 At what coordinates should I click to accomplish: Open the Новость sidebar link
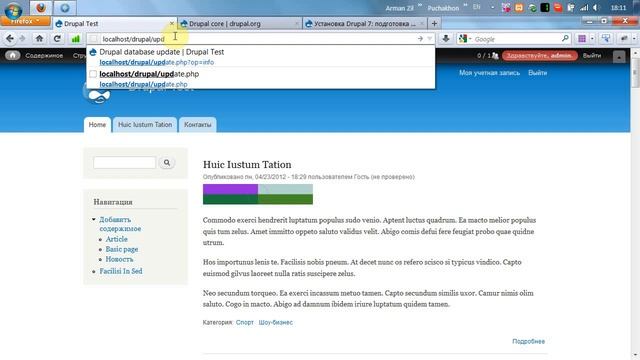[x=119, y=259]
